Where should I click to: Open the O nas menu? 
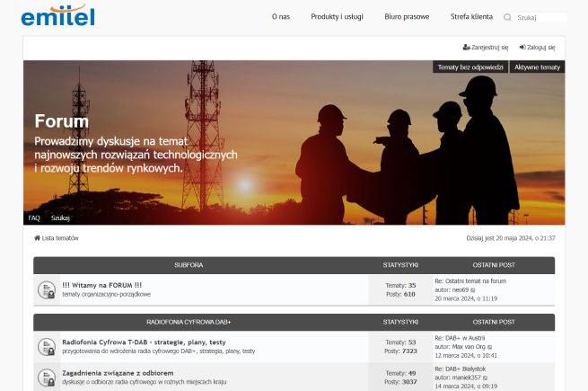(281, 16)
